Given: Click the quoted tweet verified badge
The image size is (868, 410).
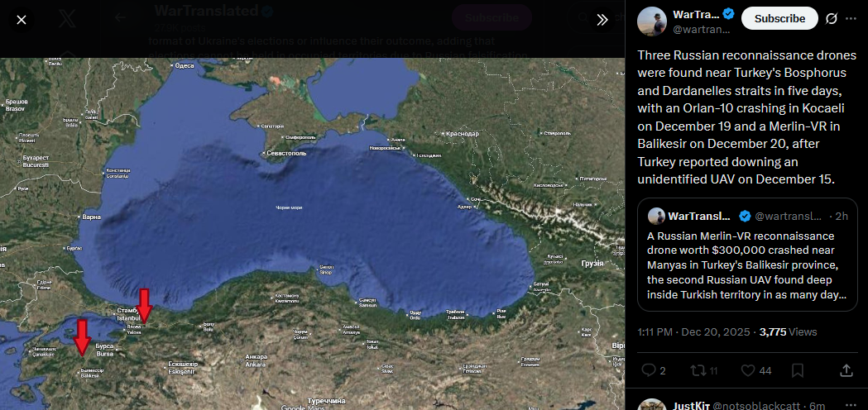Looking at the screenshot, I should [x=745, y=216].
